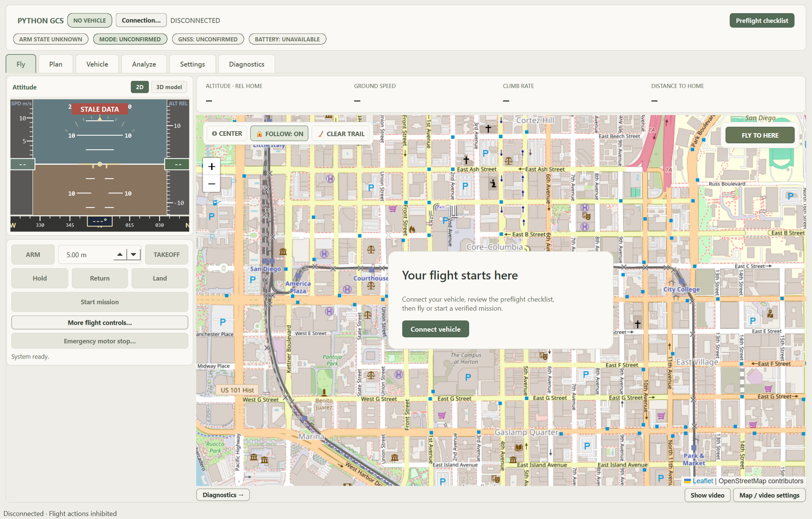
Task: Open the Fly tab
Action: point(21,64)
